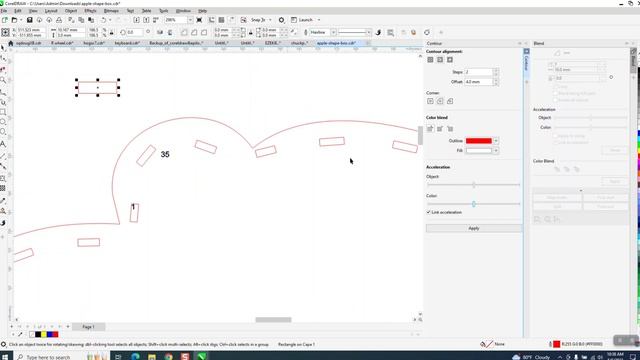Image resolution: width=640 pixels, height=360 pixels.
Task: Open the Object menu
Action: pyautogui.click(x=71, y=11)
